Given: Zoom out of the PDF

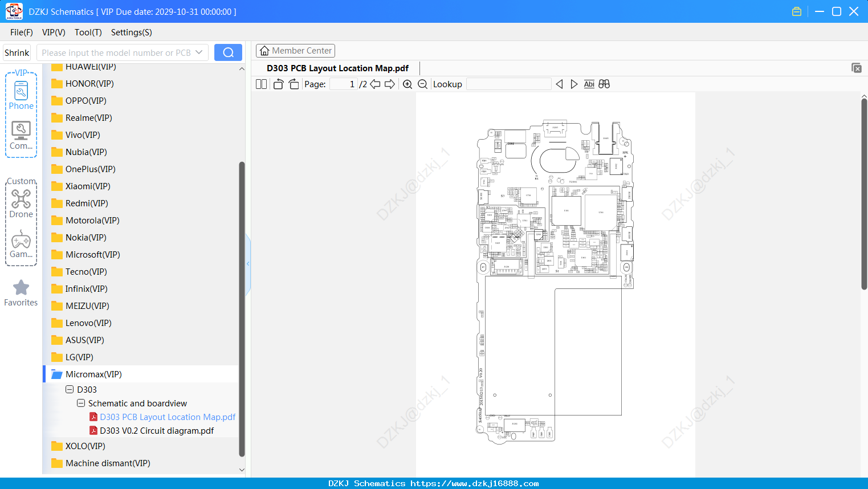Looking at the screenshot, I should tap(423, 84).
